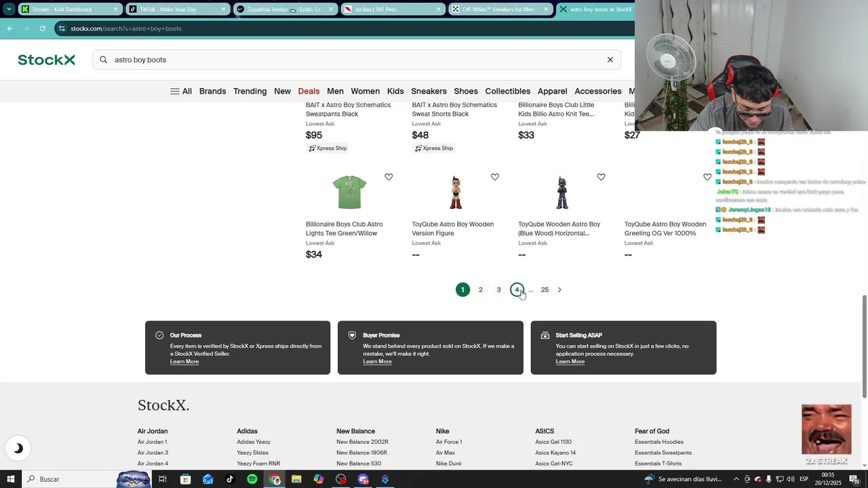This screenshot has width=868, height=488.
Task: Go to results page 4
Action: [517, 289]
